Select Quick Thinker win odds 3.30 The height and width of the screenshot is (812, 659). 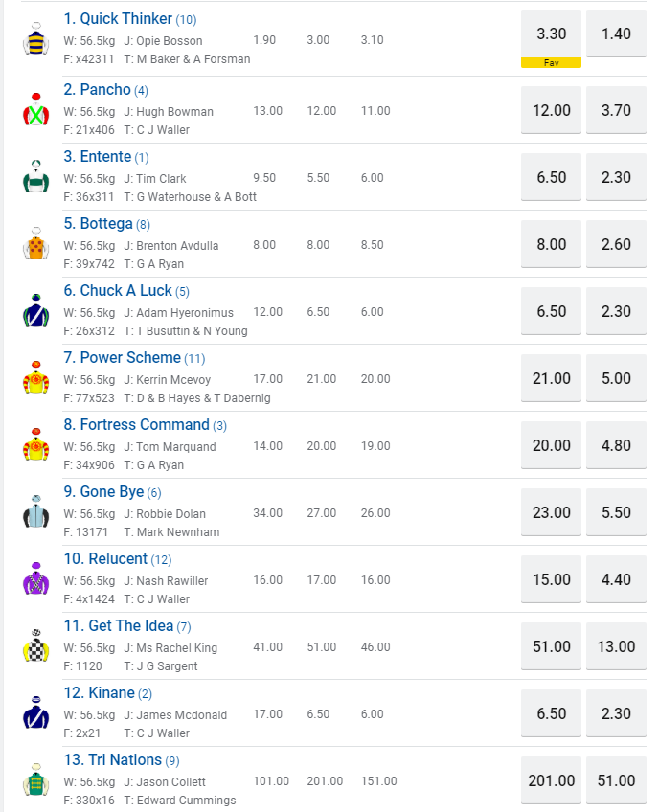click(551, 34)
